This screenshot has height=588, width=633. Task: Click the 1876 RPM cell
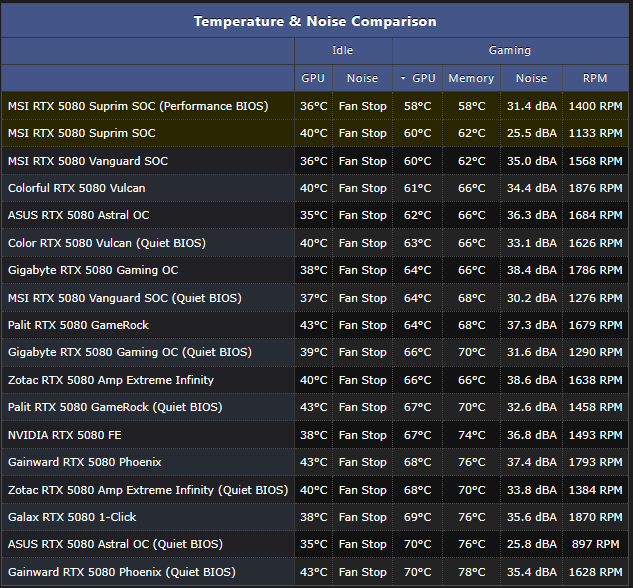tap(595, 188)
